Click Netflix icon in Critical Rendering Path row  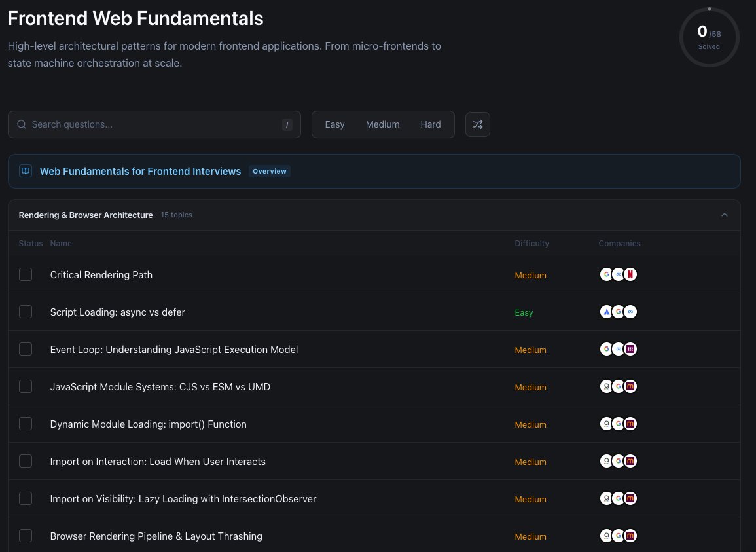(630, 274)
